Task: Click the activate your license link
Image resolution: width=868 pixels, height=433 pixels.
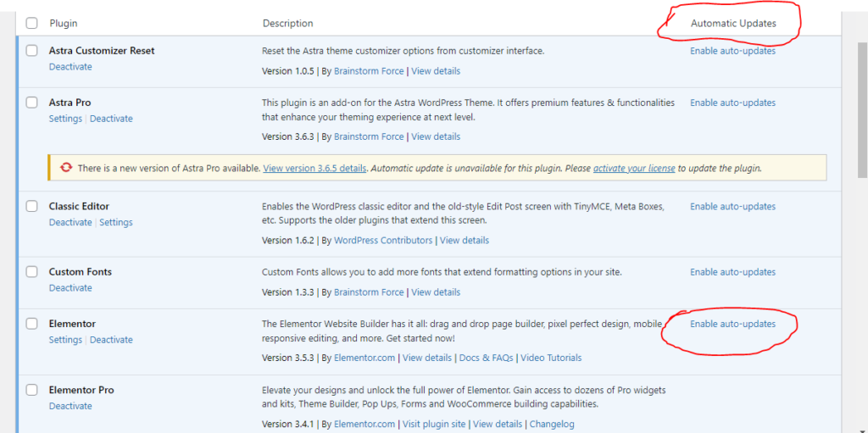Action: (x=634, y=168)
